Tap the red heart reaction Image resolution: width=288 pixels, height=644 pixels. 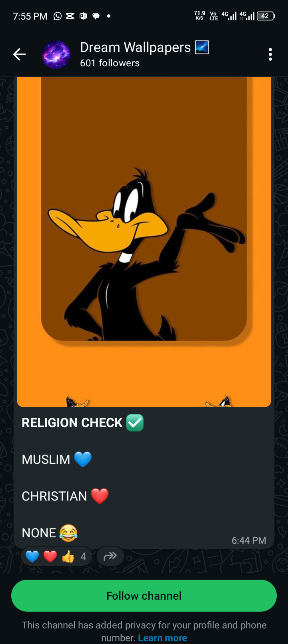coord(50,556)
